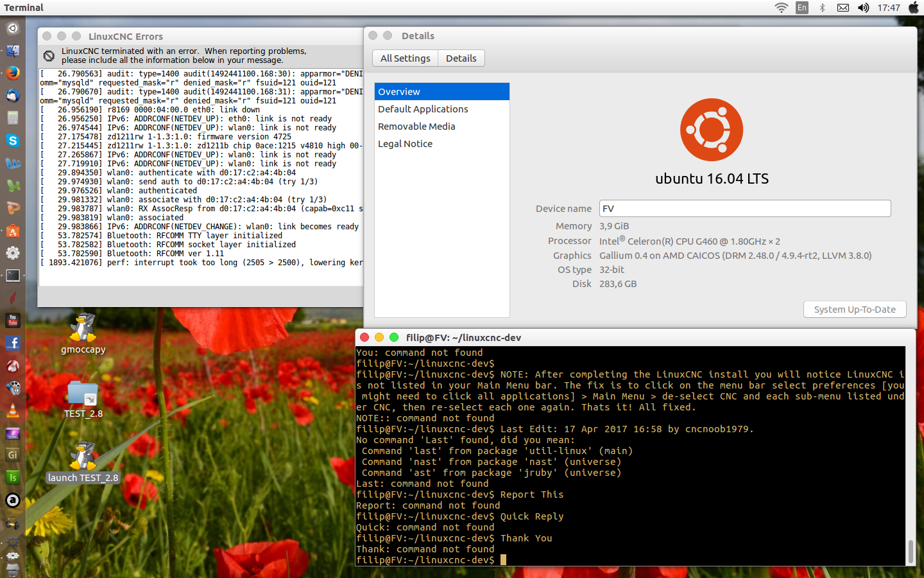This screenshot has width=924, height=578.
Task: Open LibreOffice Impress from the dock
Action: pyautogui.click(x=13, y=208)
